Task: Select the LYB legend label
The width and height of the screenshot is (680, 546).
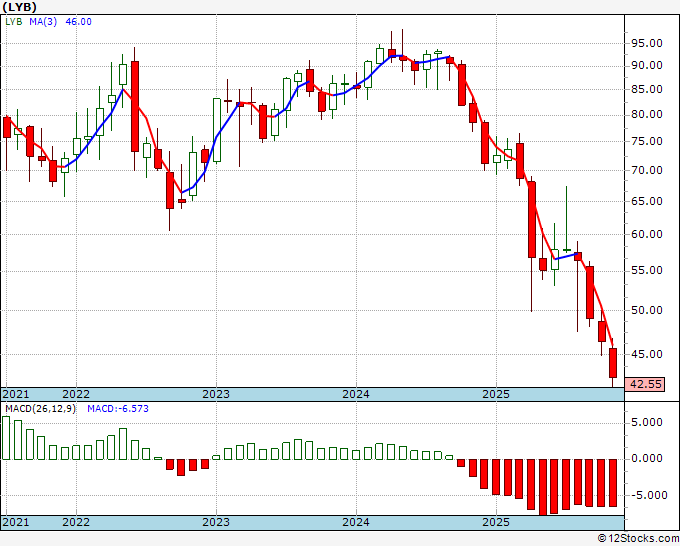Action: tap(14, 22)
